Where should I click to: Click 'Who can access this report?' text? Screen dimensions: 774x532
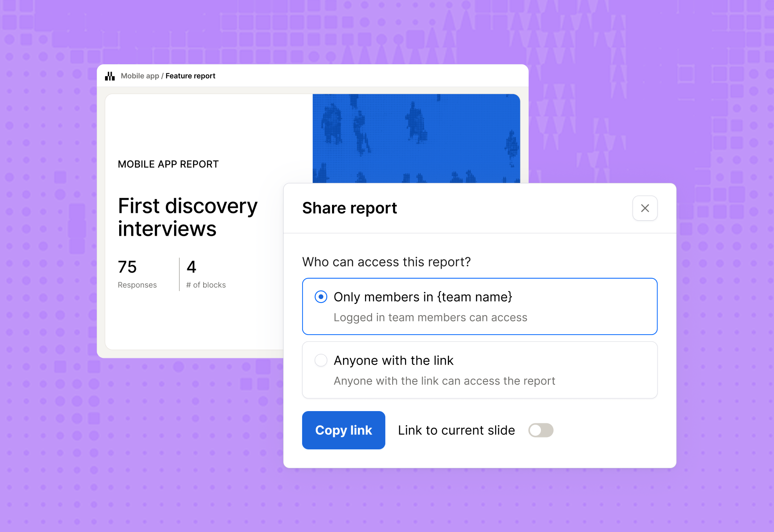coord(387,262)
